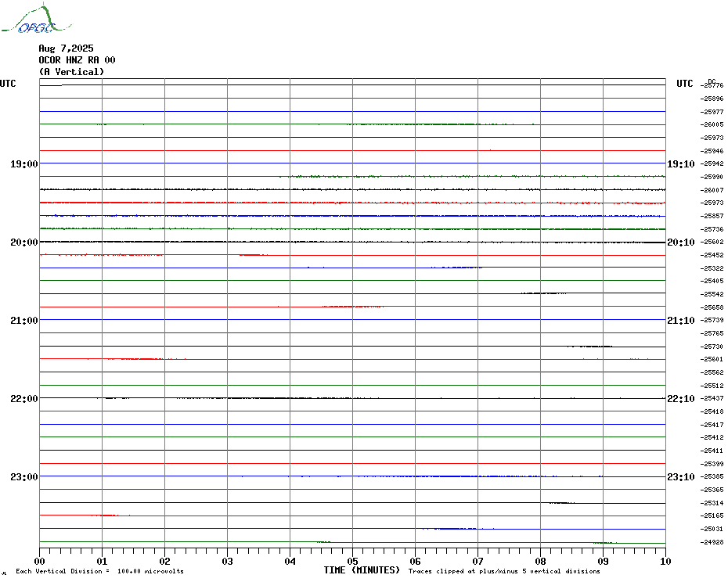Click the '21:10' time label

681,320
